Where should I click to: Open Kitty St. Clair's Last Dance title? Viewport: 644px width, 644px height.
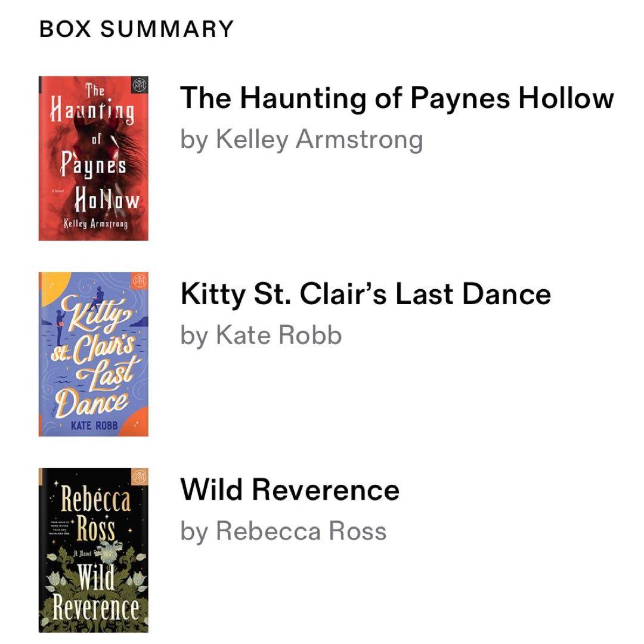(366, 293)
